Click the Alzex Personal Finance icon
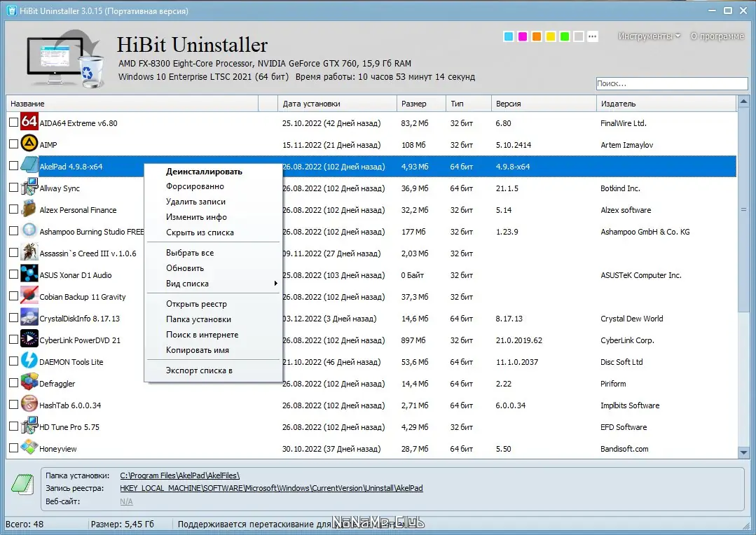 [29, 209]
